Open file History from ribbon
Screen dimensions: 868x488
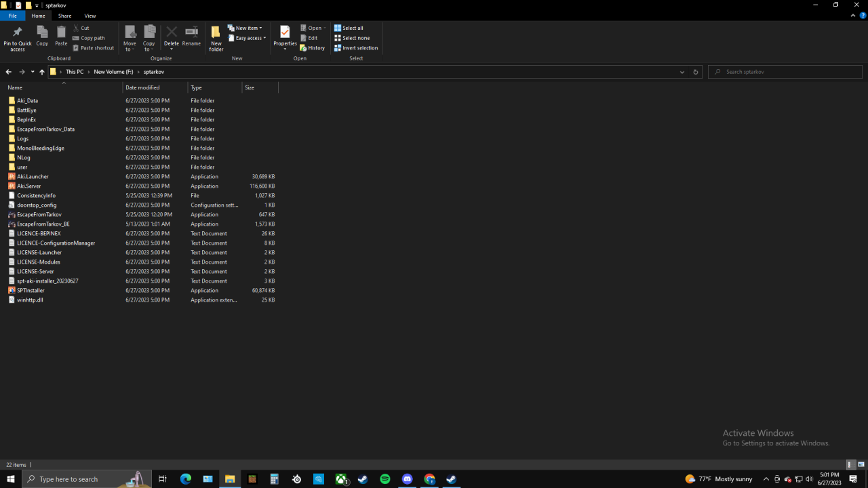click(313, 48)
